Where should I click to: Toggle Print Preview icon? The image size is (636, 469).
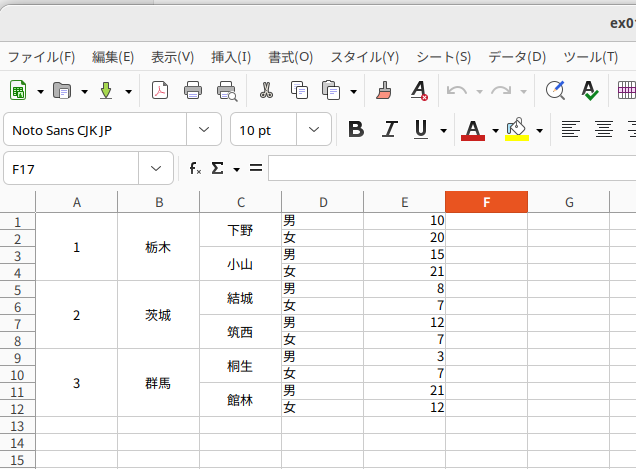pos(227,91)
